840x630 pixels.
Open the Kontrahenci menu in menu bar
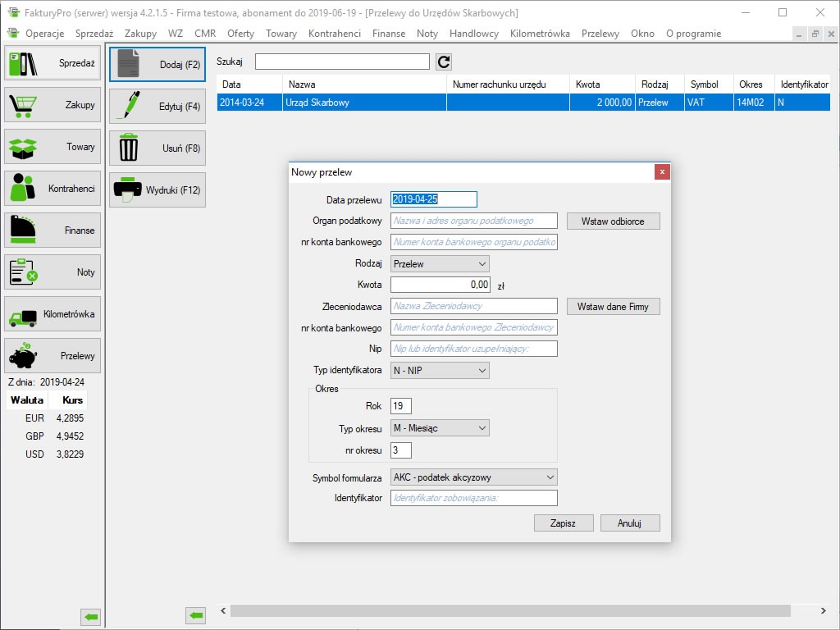pyautogui.click(x=334, y=34)
